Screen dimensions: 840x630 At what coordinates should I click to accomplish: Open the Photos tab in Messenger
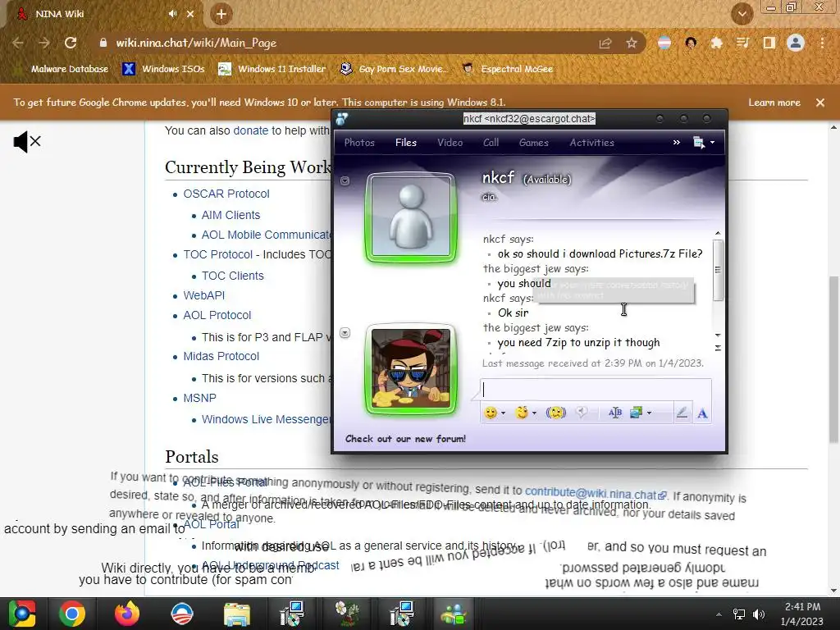(359, 143)
